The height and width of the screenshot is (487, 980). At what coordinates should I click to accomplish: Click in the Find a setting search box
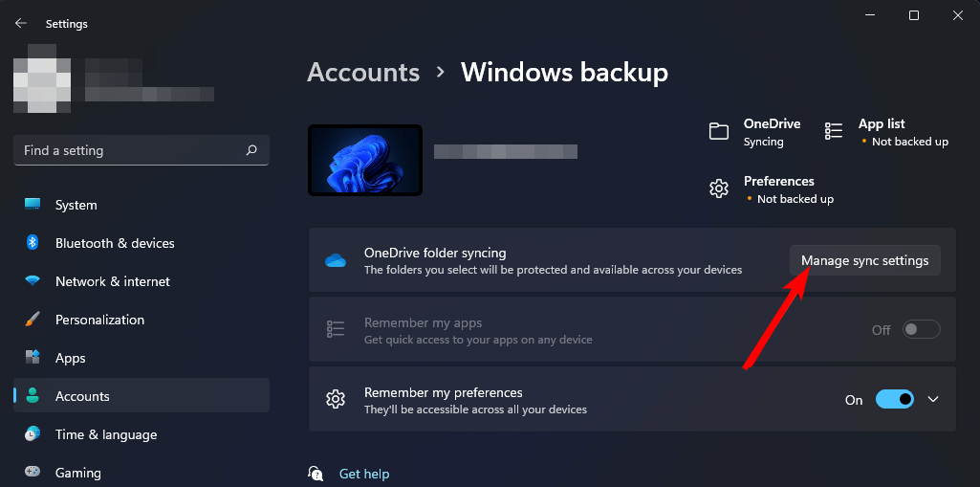[142, 150]
